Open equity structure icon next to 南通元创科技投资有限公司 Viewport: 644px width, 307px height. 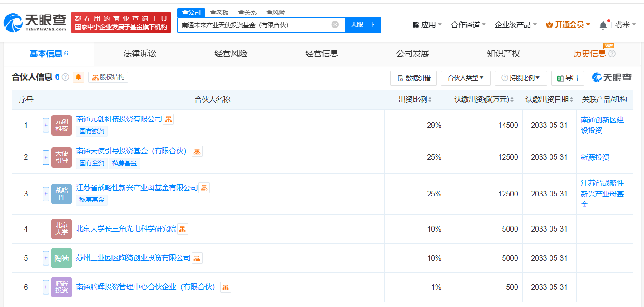pyautogui.click(x=168, y=119)
